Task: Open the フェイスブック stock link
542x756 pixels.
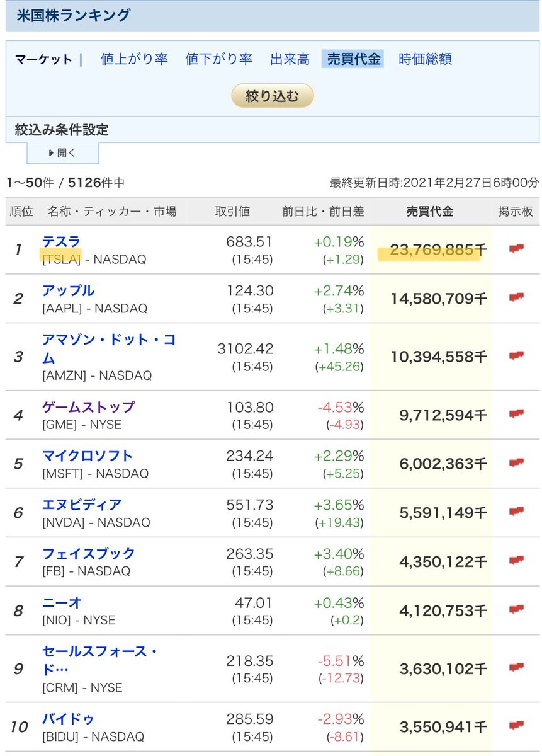Action: [88, 554]
